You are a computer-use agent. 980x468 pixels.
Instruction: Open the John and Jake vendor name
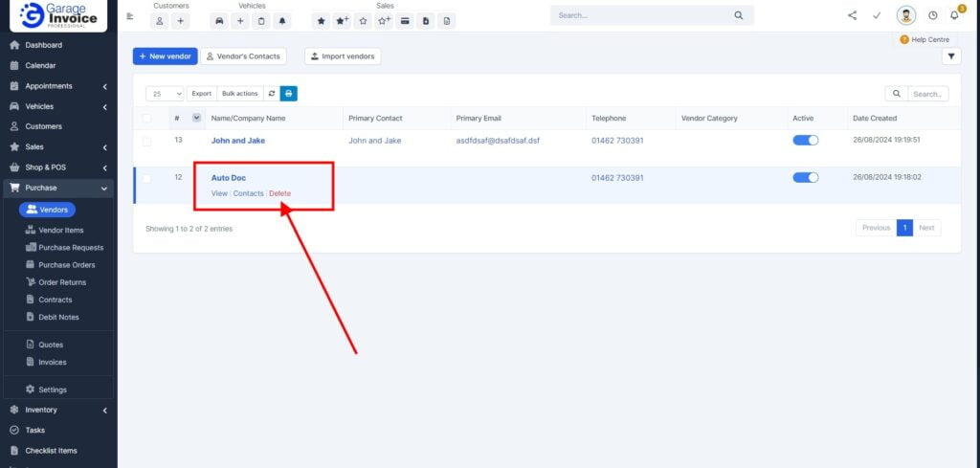tap(238, 141)
